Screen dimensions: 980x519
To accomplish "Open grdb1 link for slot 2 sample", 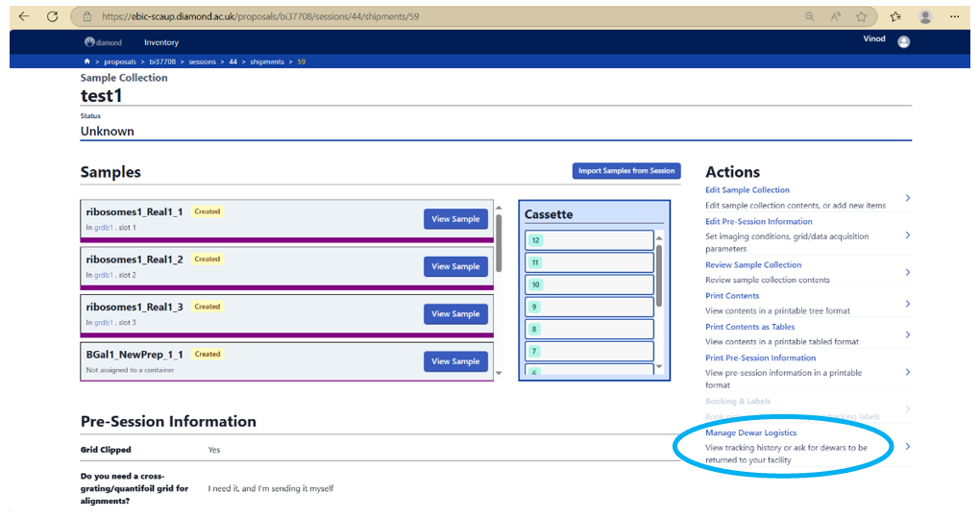I will point(104,275).
